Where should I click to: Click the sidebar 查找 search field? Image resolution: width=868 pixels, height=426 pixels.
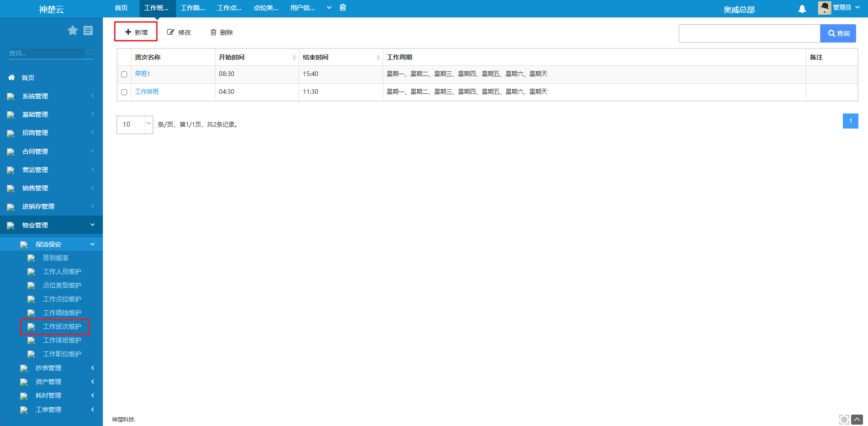pos(47,53)
